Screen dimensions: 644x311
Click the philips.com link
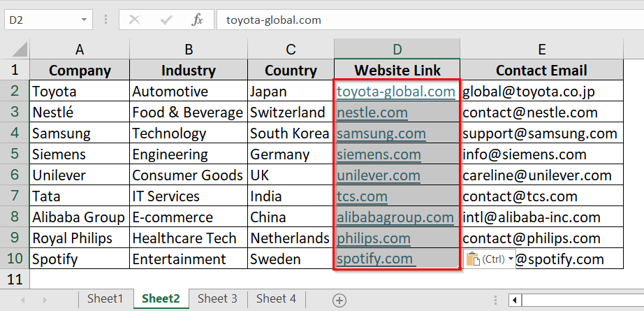374,238
